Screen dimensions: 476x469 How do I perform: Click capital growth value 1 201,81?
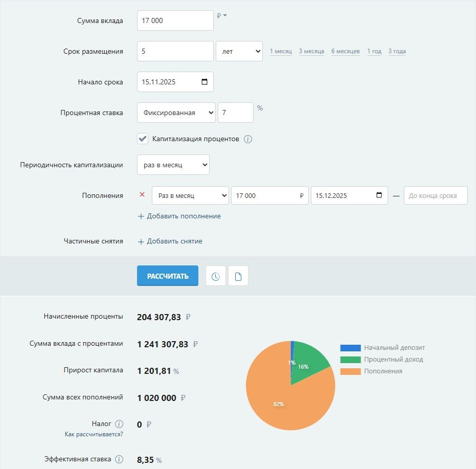tap(154, 371)
